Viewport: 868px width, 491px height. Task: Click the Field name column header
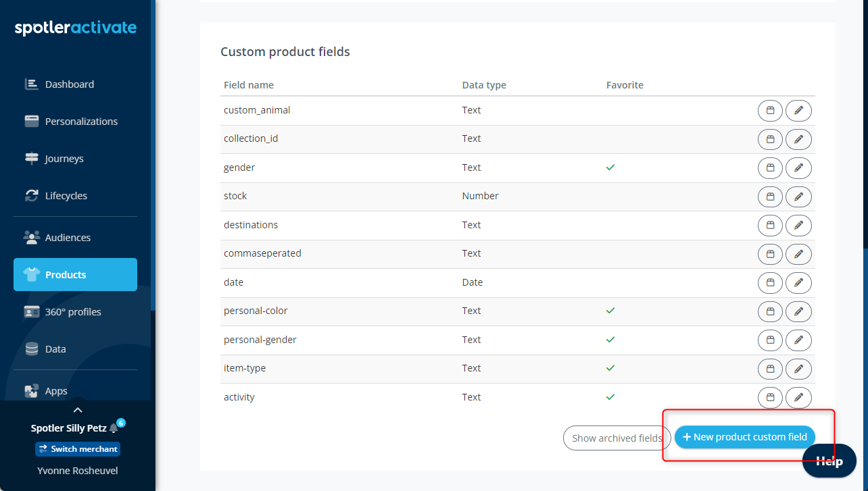pyautogui.click(x=249, y=85)
